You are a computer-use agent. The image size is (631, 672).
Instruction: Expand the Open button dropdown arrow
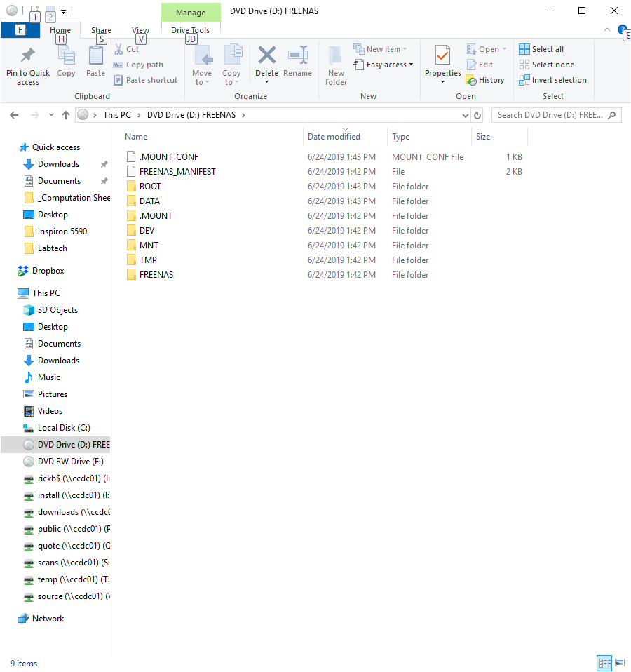click(x=504, y=49)
